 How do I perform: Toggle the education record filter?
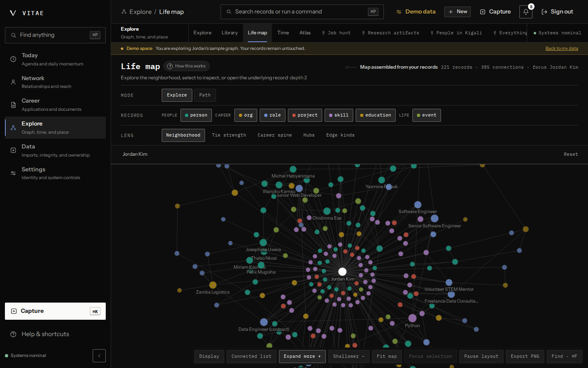[x=376, y=115]
